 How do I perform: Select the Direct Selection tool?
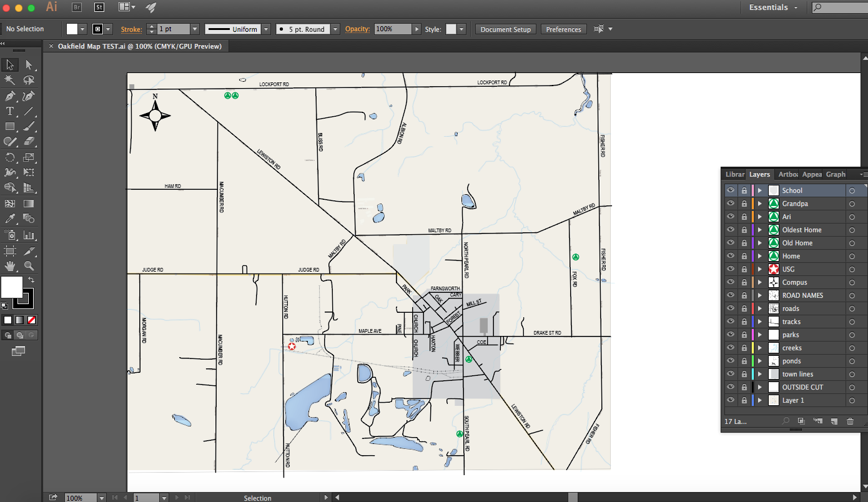coord(29,65)
